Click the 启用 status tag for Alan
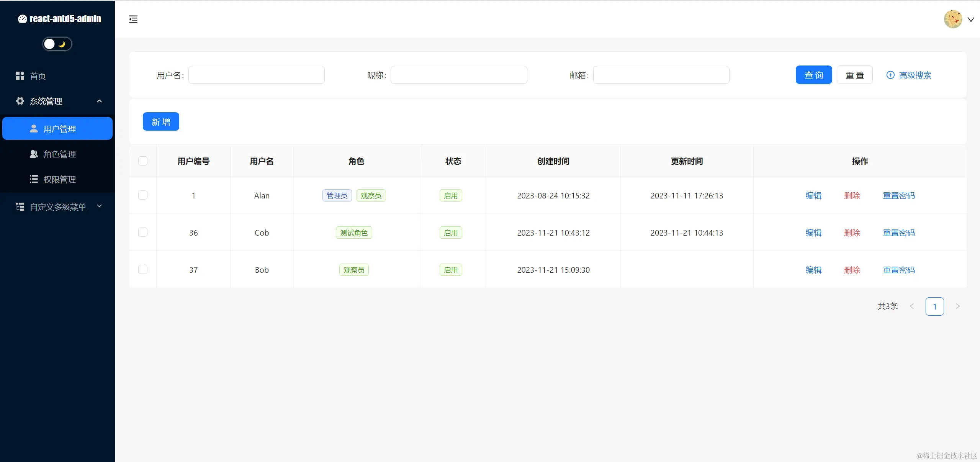The width and height of the screenshot is (980, 462). (x=451, y=195)
